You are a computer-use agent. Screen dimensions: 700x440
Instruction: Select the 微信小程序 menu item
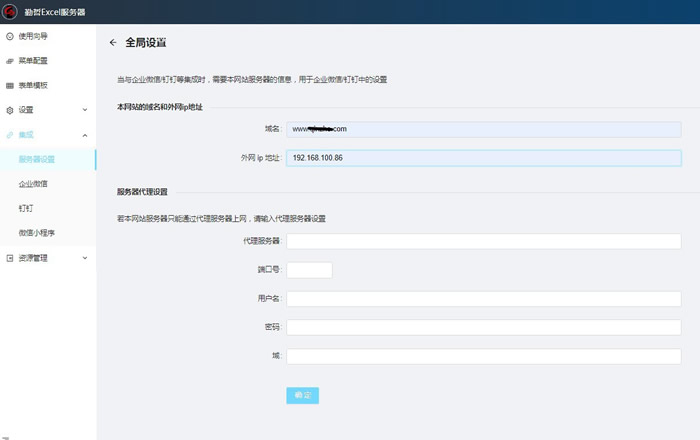(37, 233)
